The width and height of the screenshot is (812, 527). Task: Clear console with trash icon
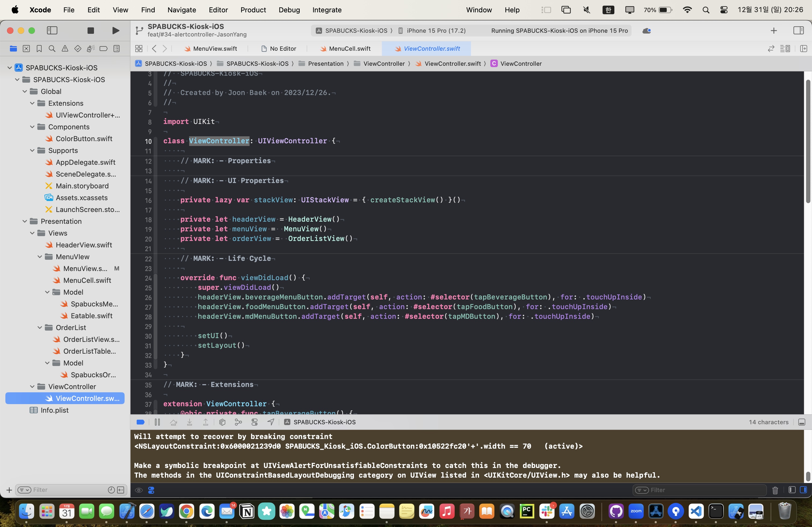click(x=775, y=490)
